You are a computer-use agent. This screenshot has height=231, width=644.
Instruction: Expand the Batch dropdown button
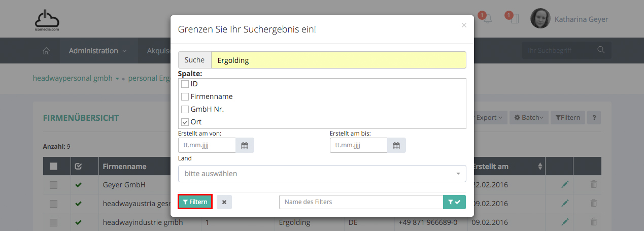pyautogui.click(x=528, y=118)
